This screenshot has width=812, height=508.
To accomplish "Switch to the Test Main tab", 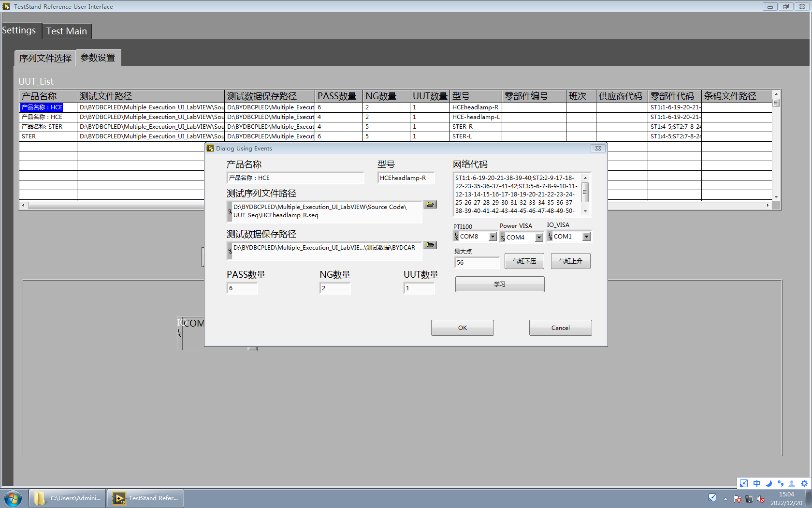I will (67, 31).
